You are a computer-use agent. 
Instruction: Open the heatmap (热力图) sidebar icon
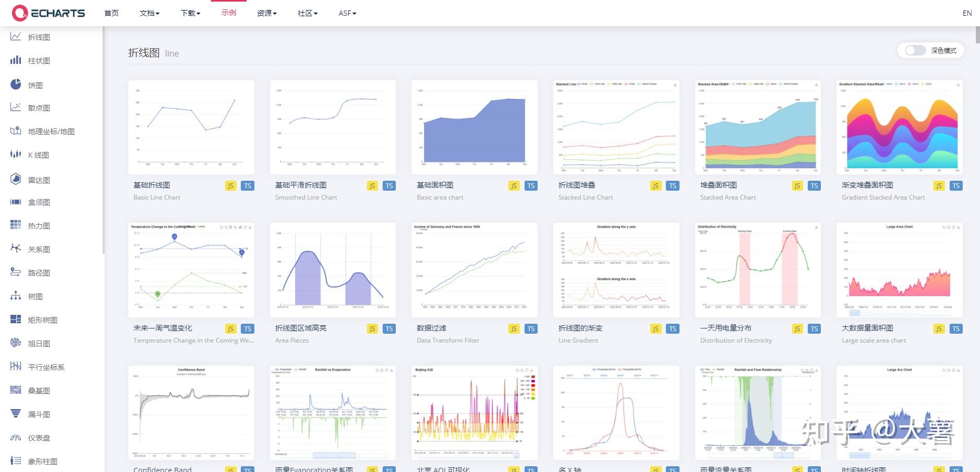(16, 225)
